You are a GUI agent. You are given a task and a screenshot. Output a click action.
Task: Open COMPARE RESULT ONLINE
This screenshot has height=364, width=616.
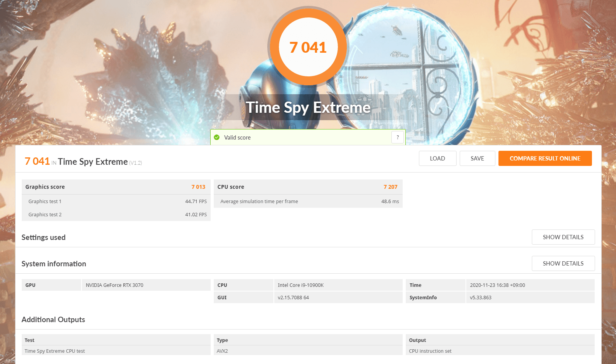pos(545,158)
